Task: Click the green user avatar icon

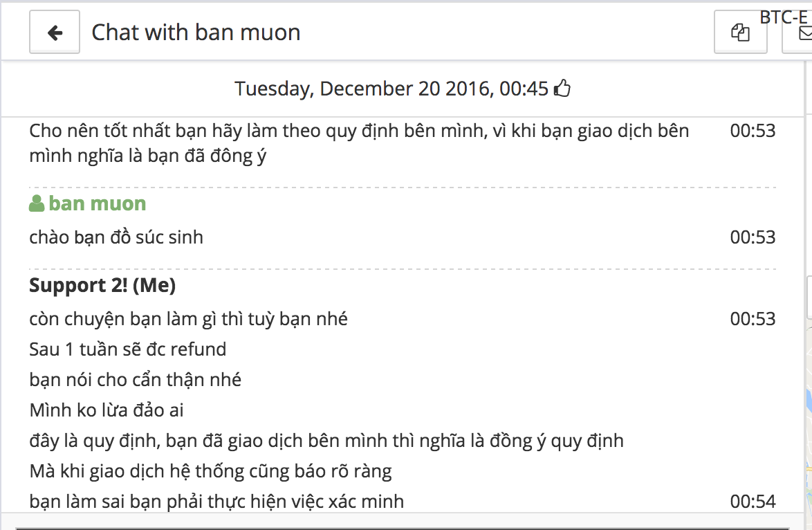Action: [x=37, y=203]
